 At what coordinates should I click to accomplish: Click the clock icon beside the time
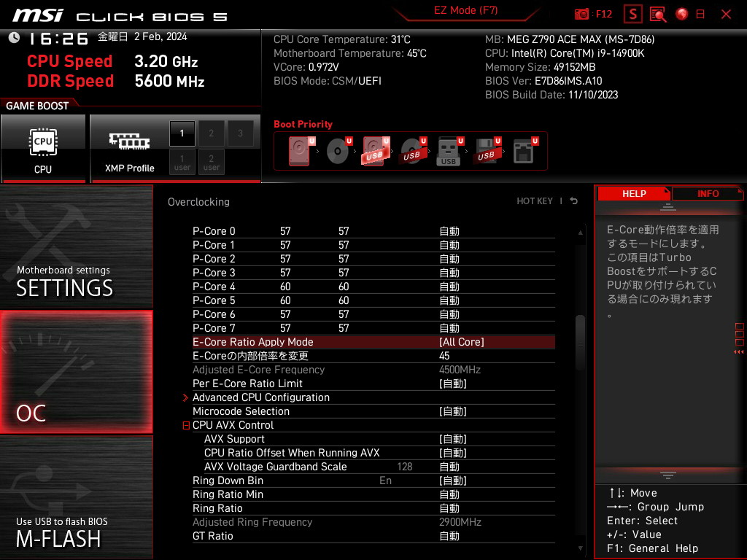[x=14, y=38]
